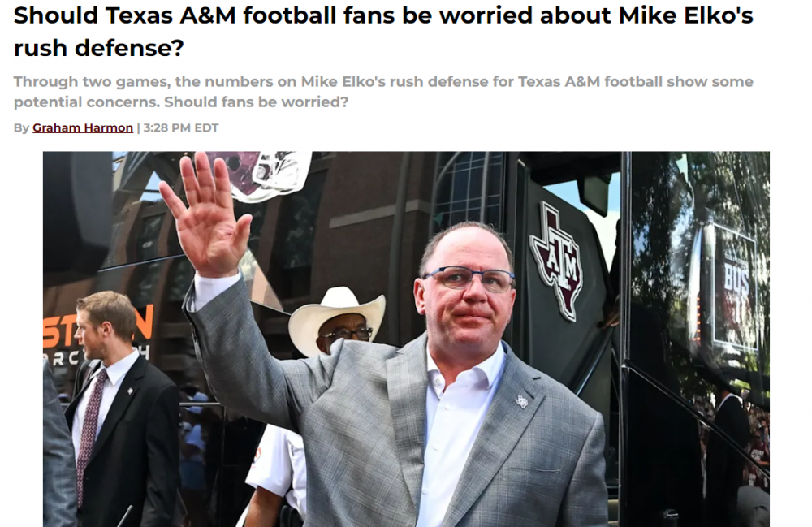
Task: Click the gray subheadline summary text
Action: pyautogui.click(x=383, y=92)
